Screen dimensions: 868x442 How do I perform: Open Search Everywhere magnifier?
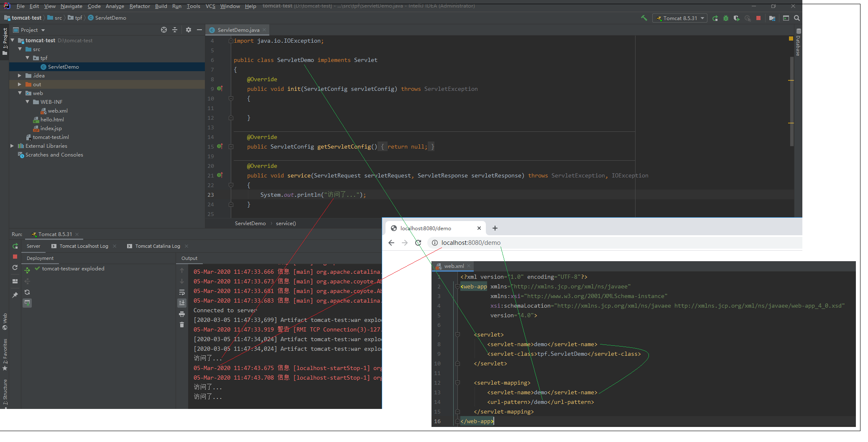click(797, 18)
